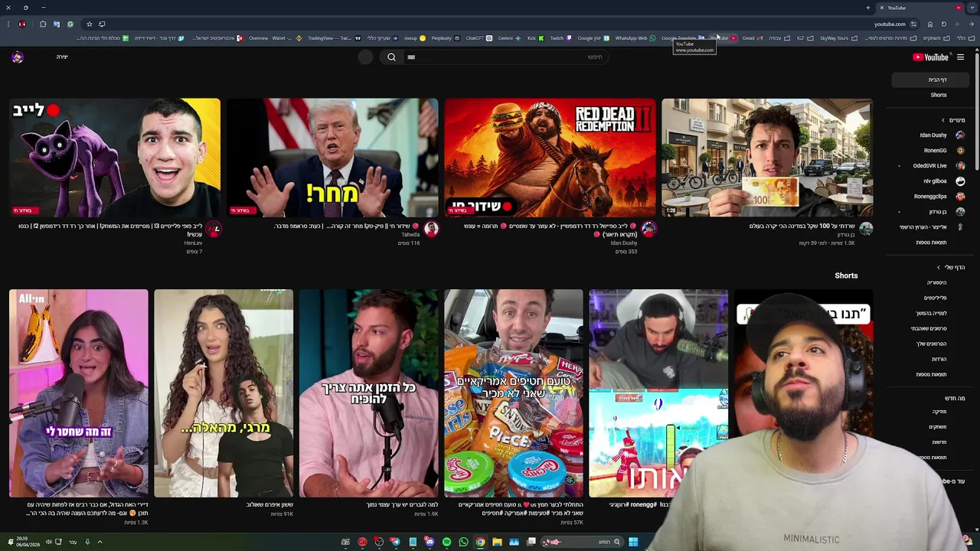This screenshot has height=551, width=980.
Task: Open Twitch bookmark in bookmarks bar
Action: tap(561, 37)
